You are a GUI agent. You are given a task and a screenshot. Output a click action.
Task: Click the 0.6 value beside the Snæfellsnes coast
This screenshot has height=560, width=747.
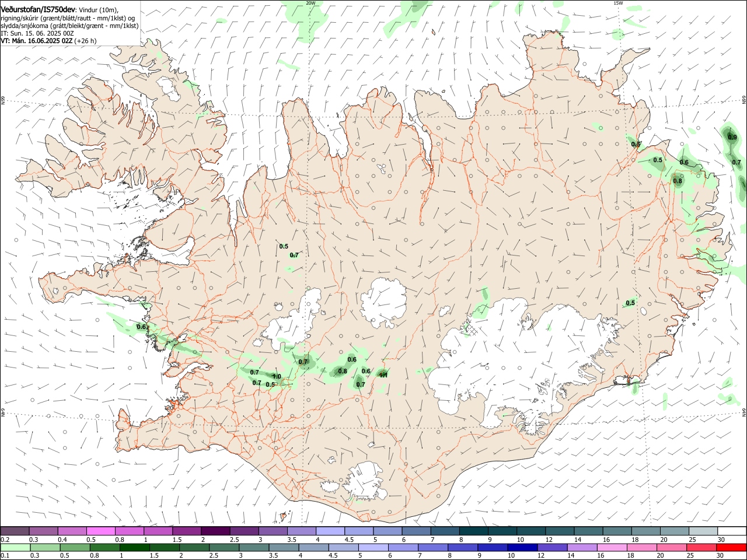coord(141,327)
